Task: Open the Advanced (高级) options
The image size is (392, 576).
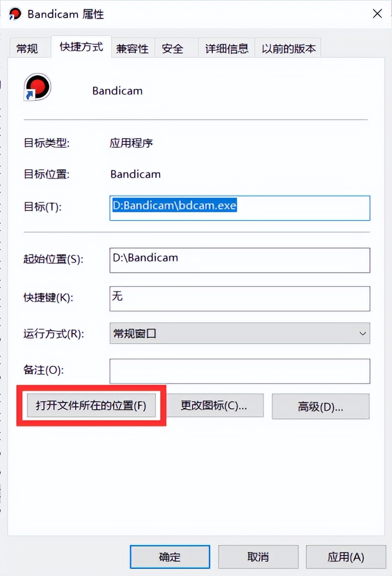Action: (320, 406)
